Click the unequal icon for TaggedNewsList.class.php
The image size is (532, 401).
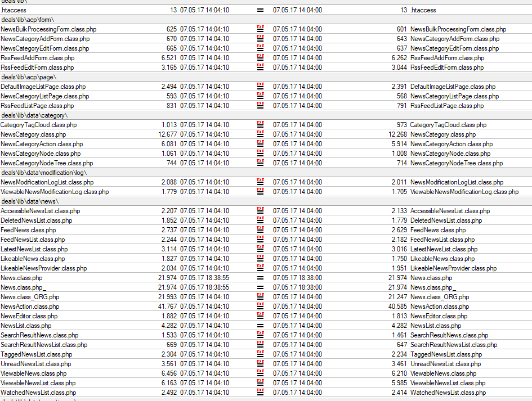260,354
